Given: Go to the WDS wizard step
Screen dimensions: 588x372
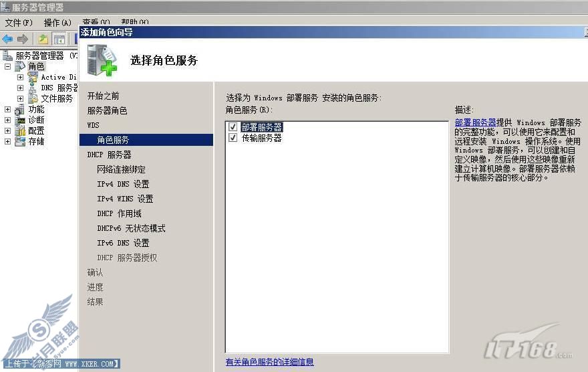Looking at the screenshot, I should pyautogui.click(x=94, y=125).
